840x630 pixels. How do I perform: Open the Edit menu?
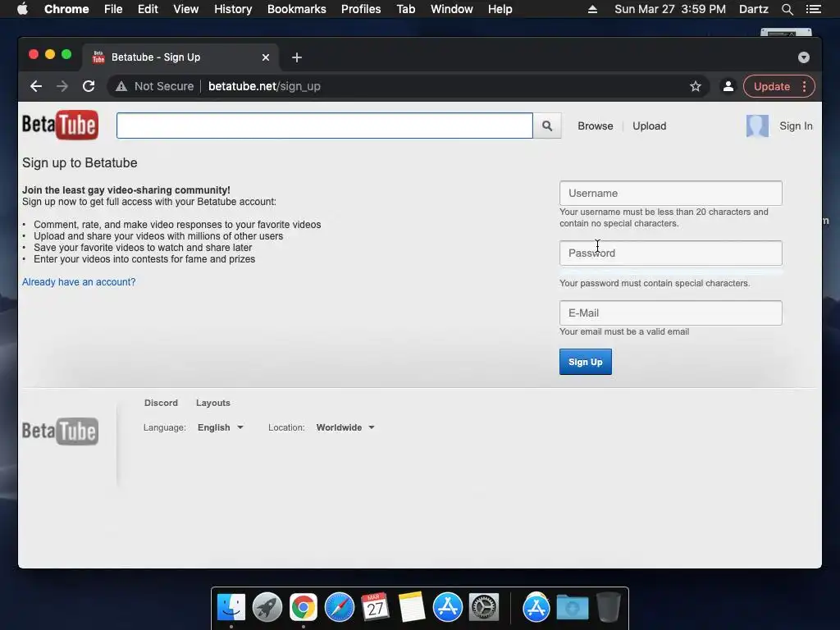[148, 9]
